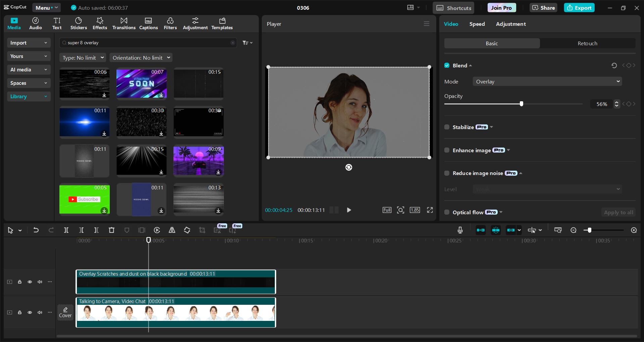644x342 pixels.
Task: Expand the Type: No limit dropdown
Action: pos(83,58)
